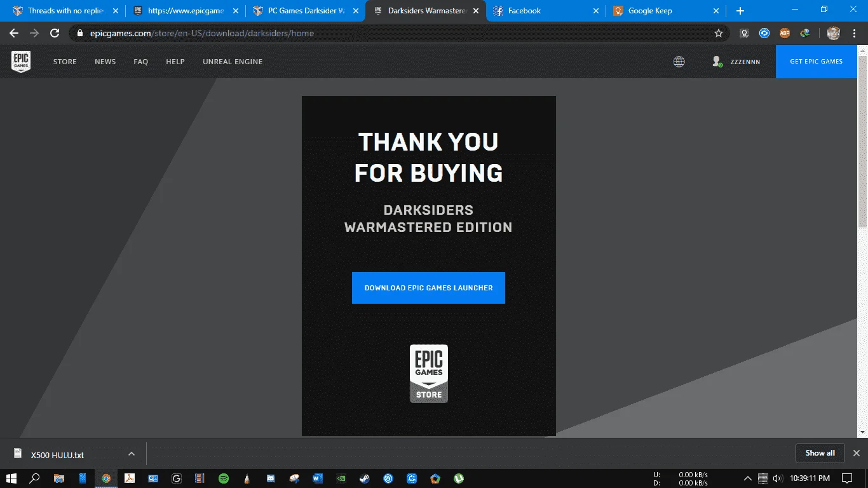Open File Explorer from the taskbar
The image size is (868, 488).
coord(58,478)
